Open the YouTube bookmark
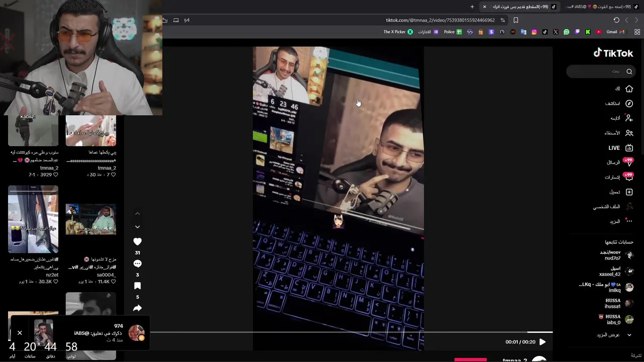644x362 pixels. point(599,32)
